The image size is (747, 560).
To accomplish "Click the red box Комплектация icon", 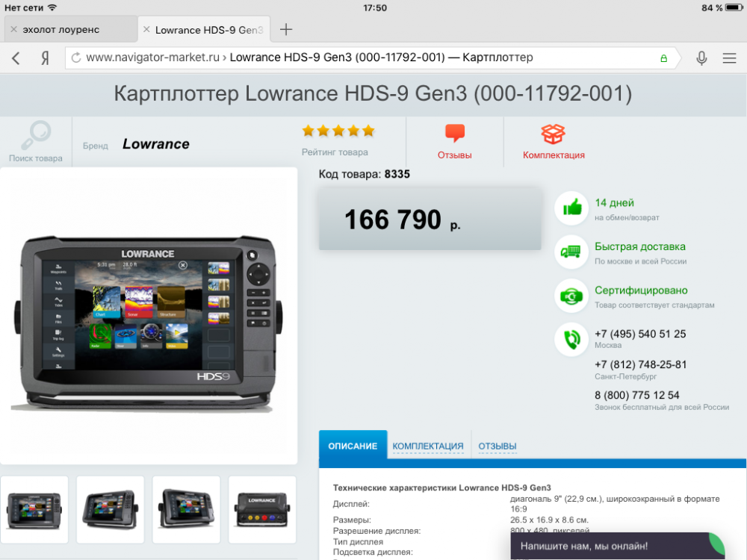I will [554, 134].
